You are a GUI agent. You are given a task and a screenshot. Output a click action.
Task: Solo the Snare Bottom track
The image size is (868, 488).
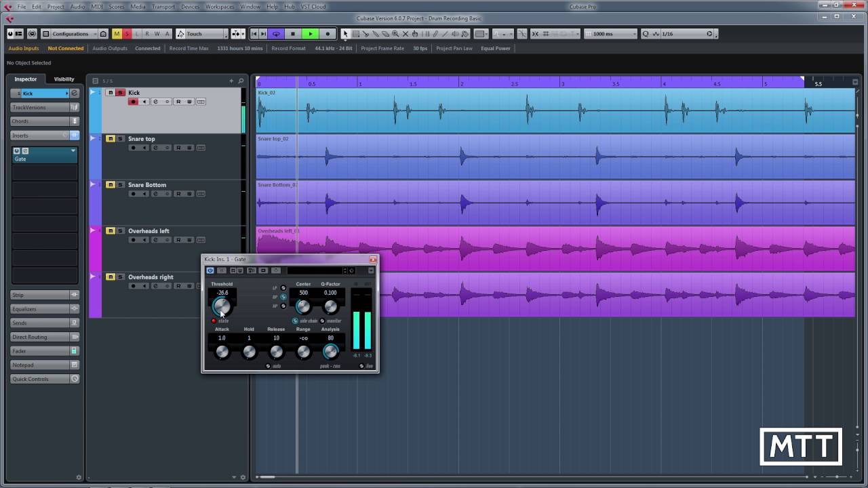pos(120,185)
